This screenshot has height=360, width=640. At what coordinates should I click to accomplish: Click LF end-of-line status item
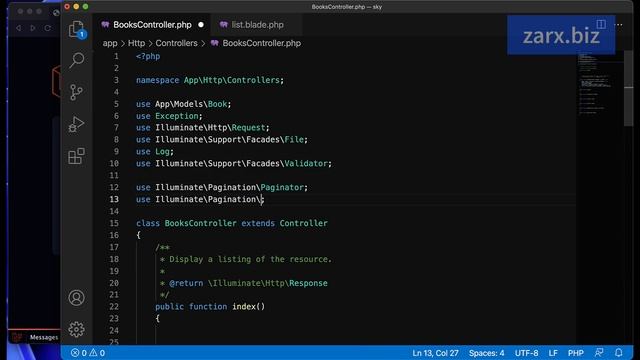(x=553, y=353)
